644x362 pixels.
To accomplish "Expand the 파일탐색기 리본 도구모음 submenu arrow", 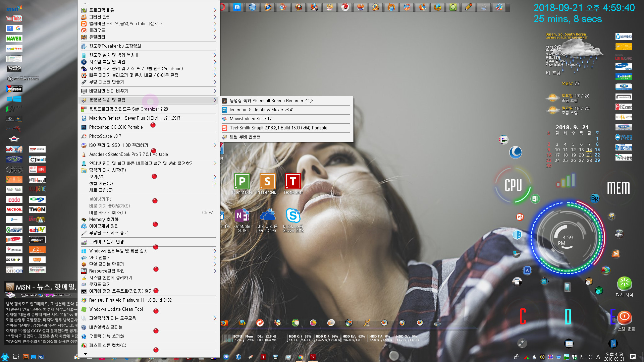I will tap(215, 318).
